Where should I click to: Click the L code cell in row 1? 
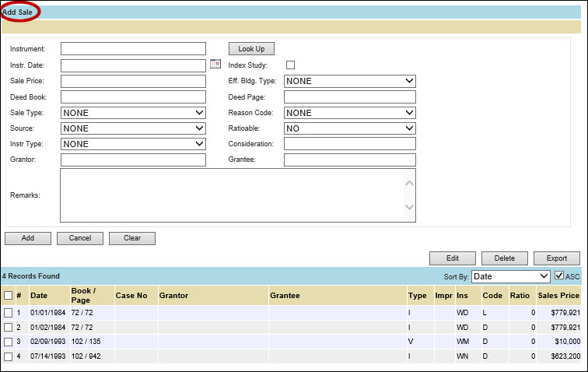[x=485, y=313]
